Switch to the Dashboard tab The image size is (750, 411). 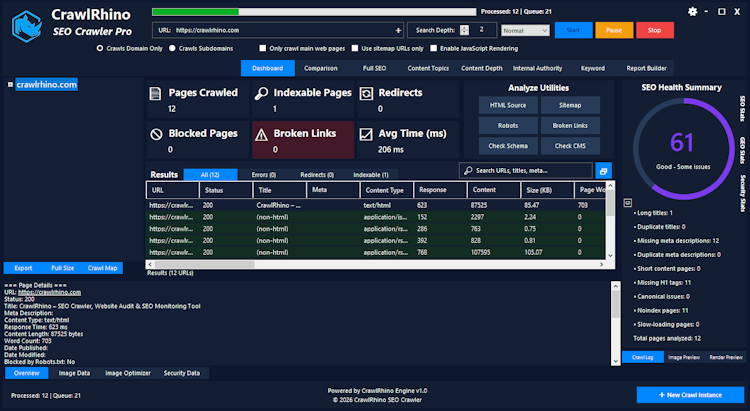267,68
